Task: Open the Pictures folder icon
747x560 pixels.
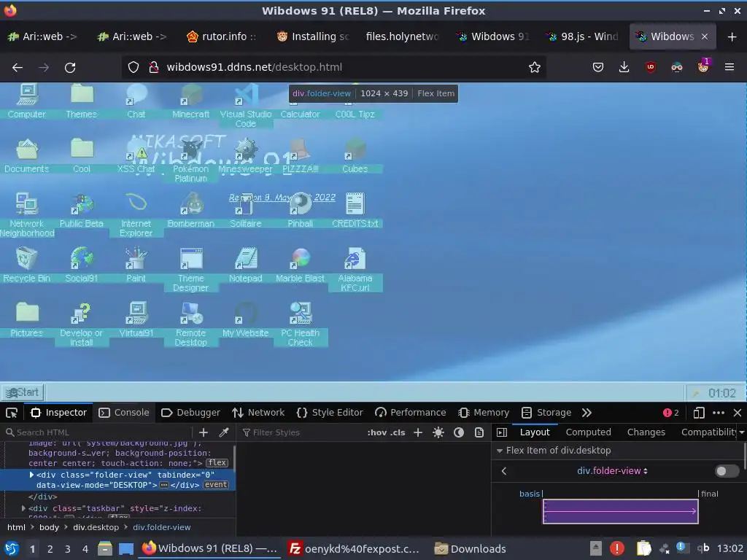Action: [27, 320]
